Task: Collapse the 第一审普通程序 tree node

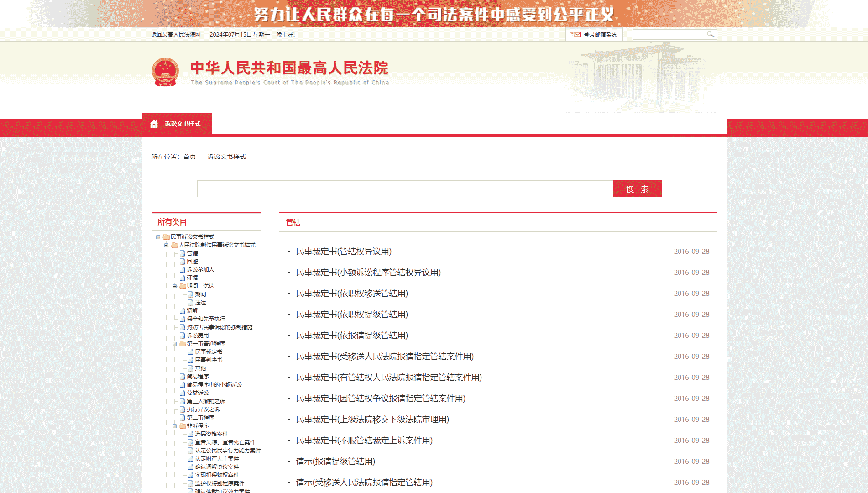Action: (174, 344)
